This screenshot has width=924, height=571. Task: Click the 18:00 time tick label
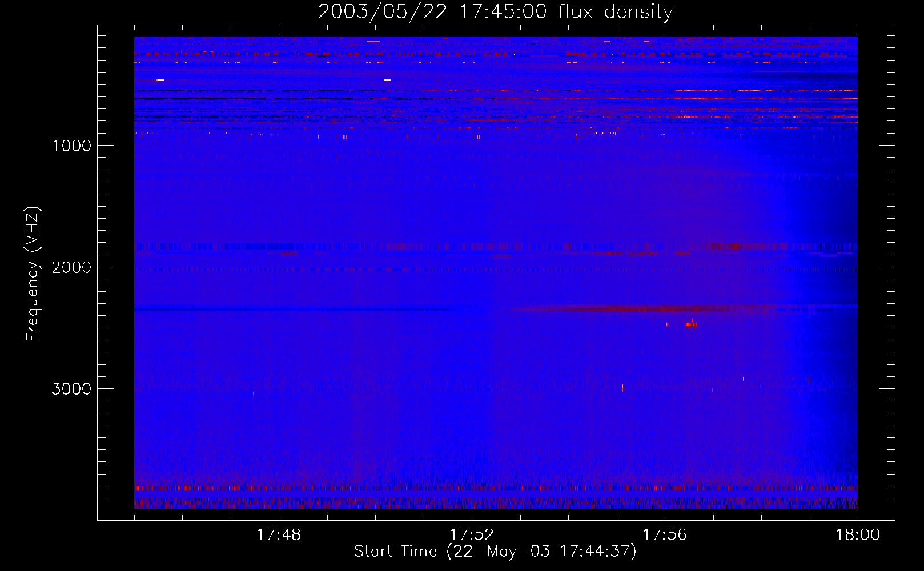click(x=858, y=535)
